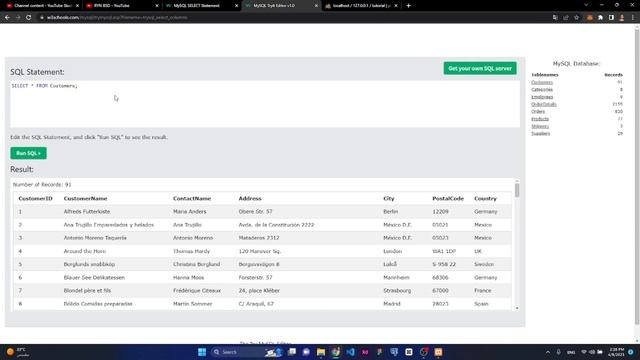640x360 pixels.
Task: Switch to localhost phpMyAdmin tab
Action: tap(361, 6)
